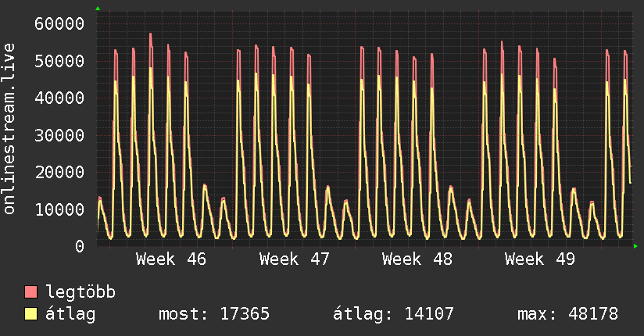This screenshot has width=644, height=336.
Task: Click the átlag: 14107 statistic
Action: point(393,314)
